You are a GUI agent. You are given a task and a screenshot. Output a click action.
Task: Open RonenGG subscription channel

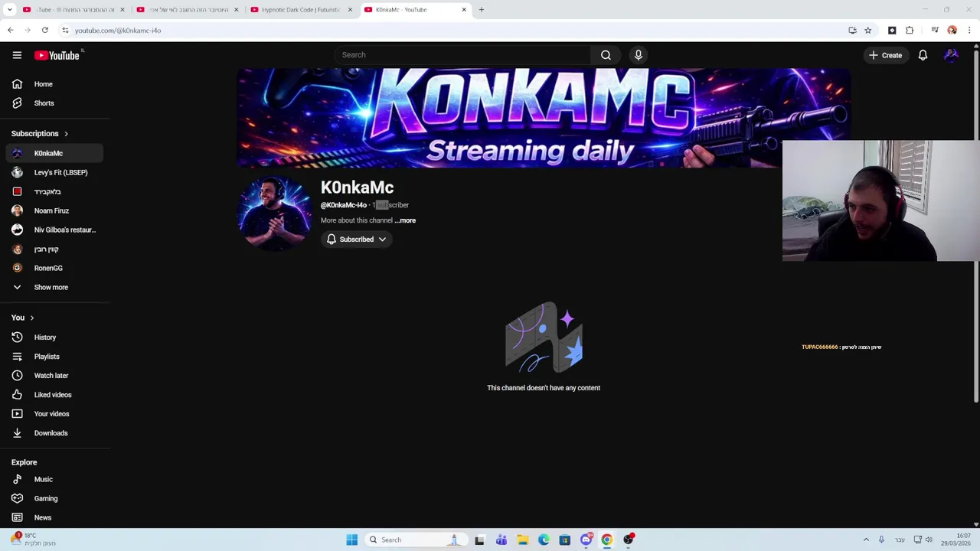click(54, 268)
